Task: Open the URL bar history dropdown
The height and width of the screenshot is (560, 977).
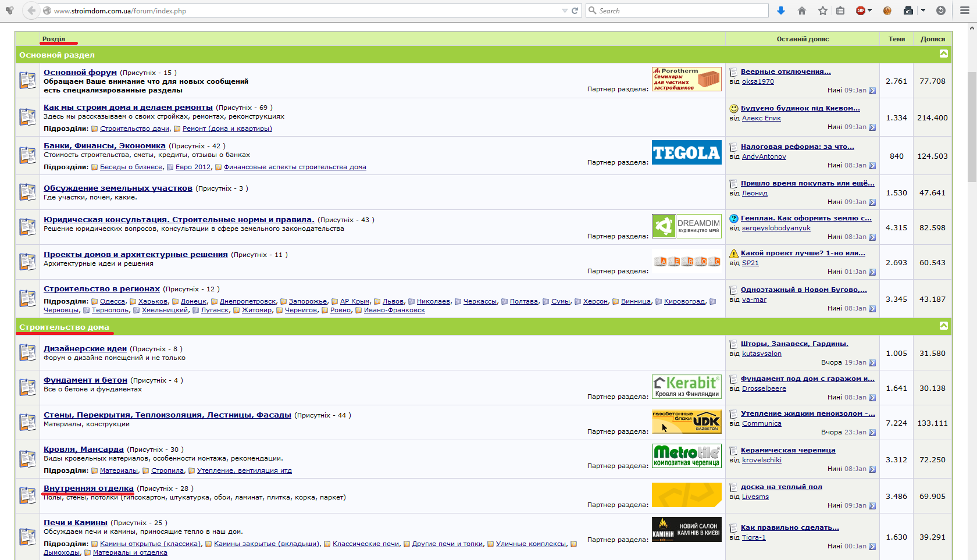Action: click(x=564, y=10)
